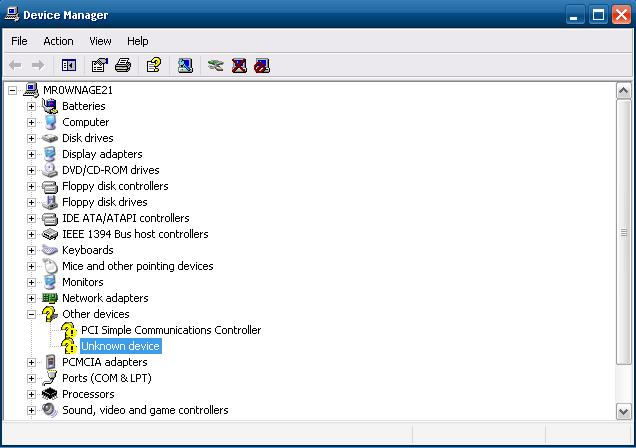
Task: Open Properties from the toolbar
Action: point(99,66)
